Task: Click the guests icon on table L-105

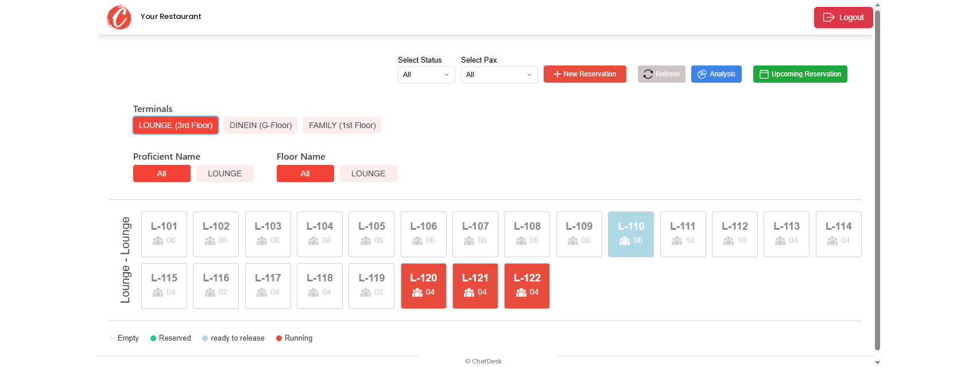Action: [366, 241]
